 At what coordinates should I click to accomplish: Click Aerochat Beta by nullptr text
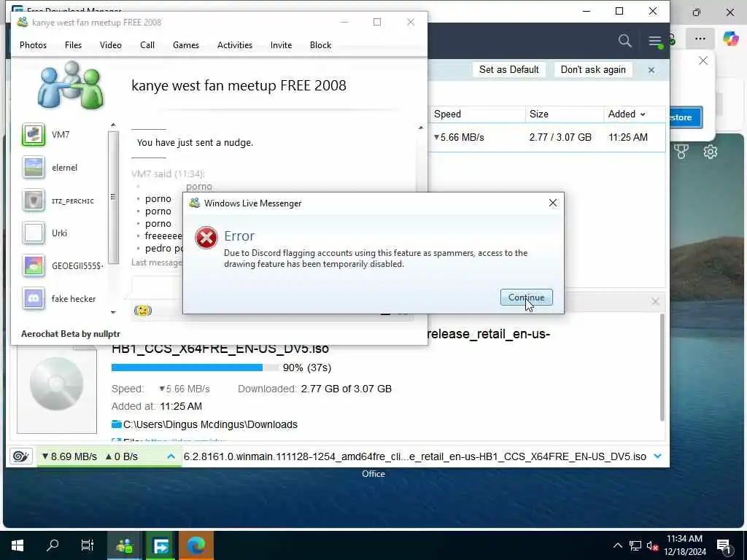pyautogui.click(x=71, y=334)
